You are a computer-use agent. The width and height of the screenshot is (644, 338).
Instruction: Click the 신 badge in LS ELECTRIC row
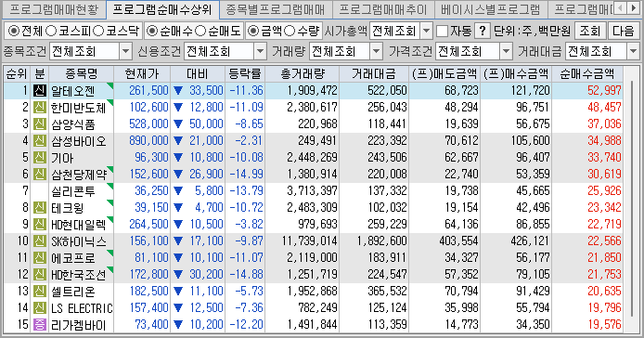[39, 307]
